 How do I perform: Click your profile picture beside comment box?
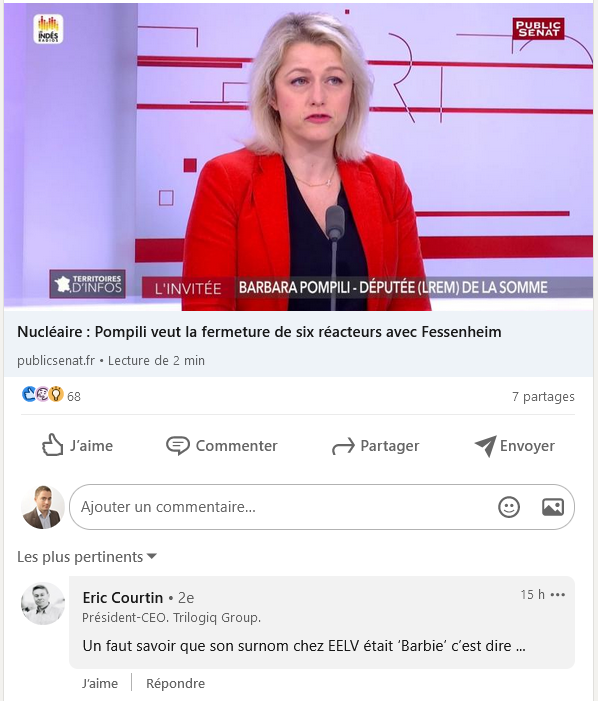tap(43, 507)
